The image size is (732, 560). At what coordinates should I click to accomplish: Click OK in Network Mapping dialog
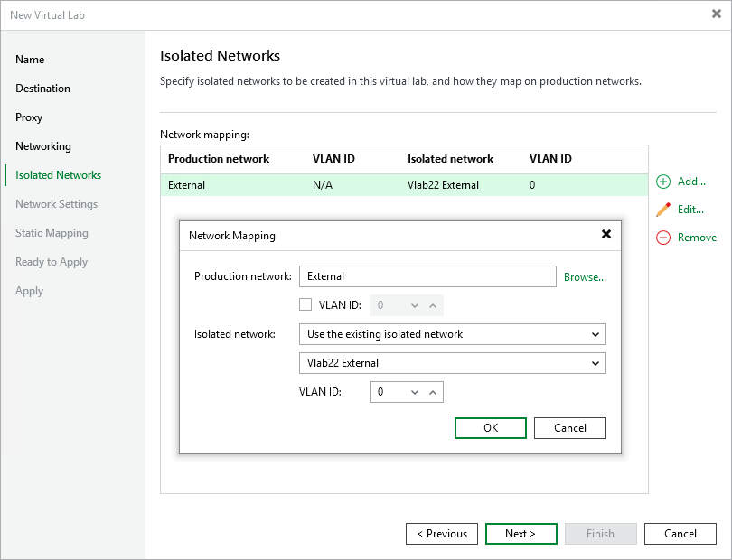[x=491, y=428]
